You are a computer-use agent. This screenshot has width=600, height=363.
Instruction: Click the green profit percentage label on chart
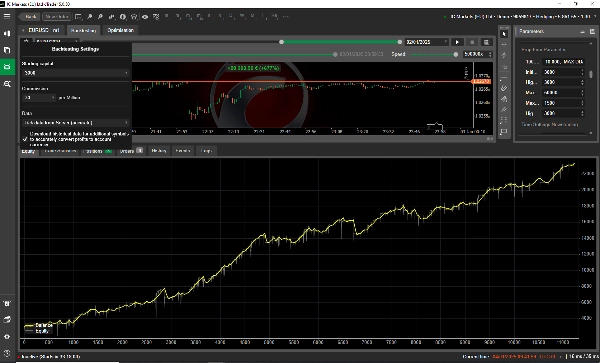coord(253,68)
